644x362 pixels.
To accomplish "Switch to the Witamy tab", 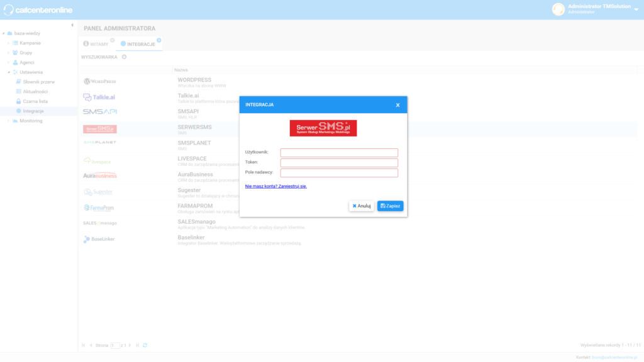I will click(x=96, y=44).
